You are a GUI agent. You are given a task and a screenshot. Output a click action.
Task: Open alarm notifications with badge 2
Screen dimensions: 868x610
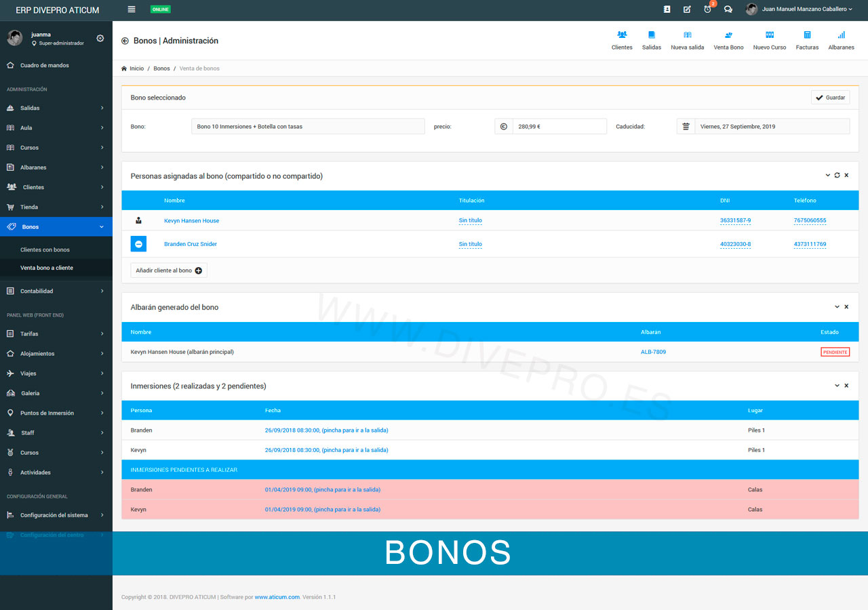point(708,9)
